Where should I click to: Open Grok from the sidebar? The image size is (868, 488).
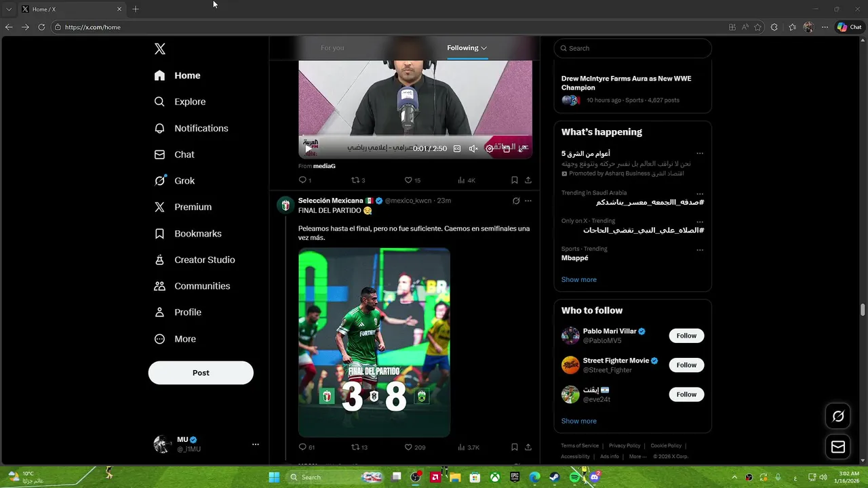175,181
